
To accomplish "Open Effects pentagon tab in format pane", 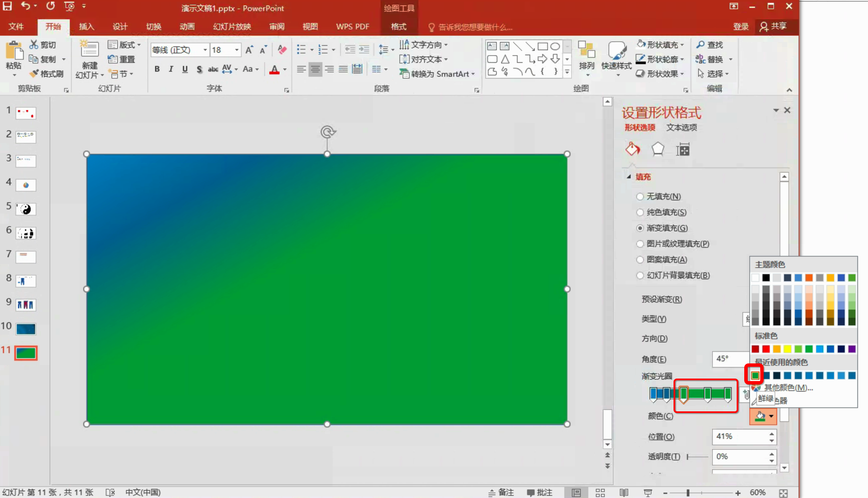I will tap(658, 149).
